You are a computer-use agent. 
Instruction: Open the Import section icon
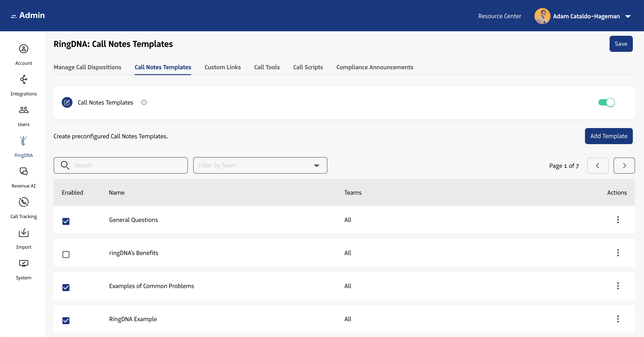point(23,233)
